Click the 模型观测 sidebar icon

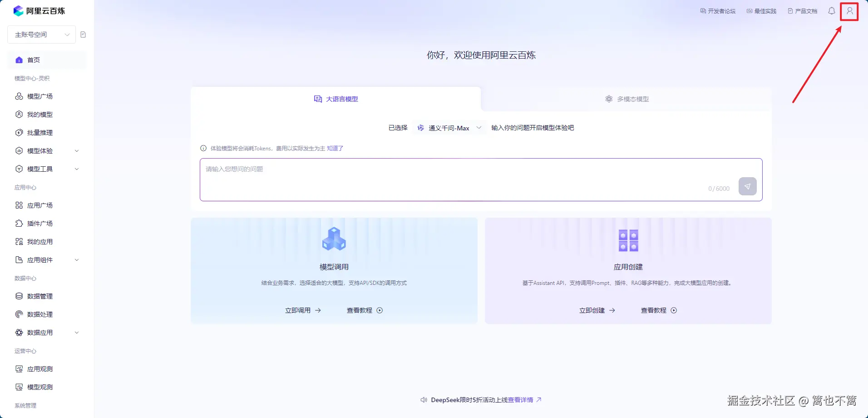[x=19, y=387]
